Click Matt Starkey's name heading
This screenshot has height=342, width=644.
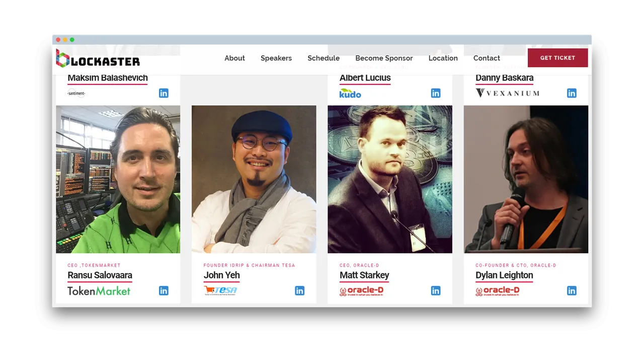coord(364,275)
